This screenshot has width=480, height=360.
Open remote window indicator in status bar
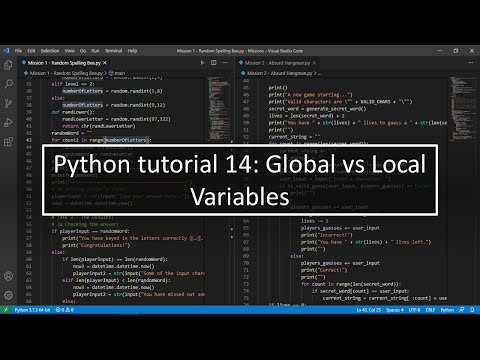coord(6,310)
